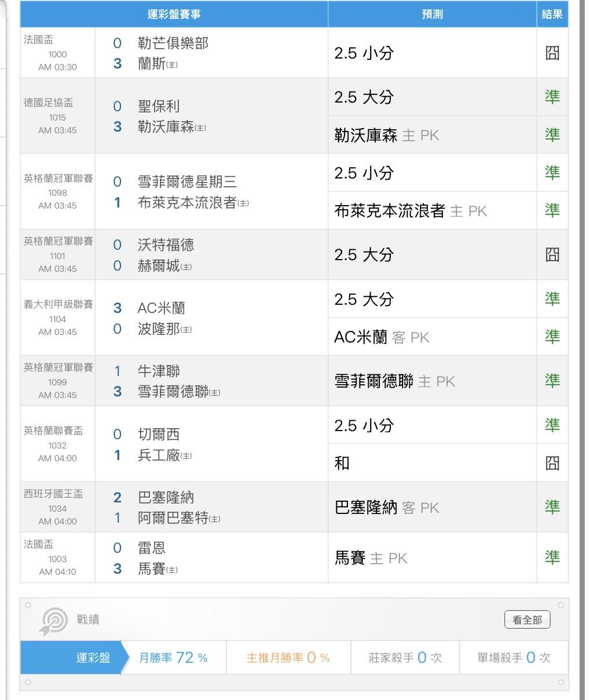This screenshot has width=590, height=700.
Task: Click the 準 icon beside AC米蘭 客 PK
Action: 552,337
